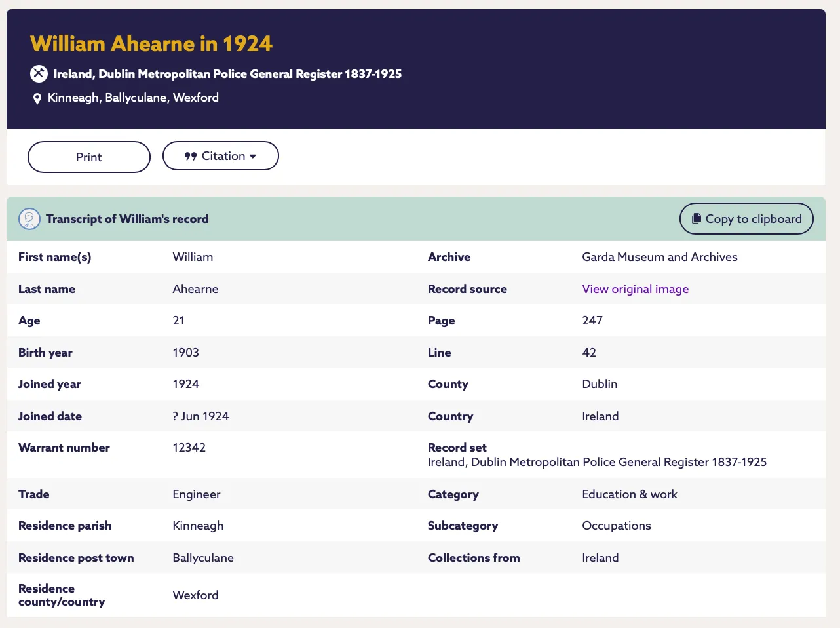This screenshot has height=628, width=840.
Task: Select the title William Ahearne in 1924
Action: tap(151, 43)
